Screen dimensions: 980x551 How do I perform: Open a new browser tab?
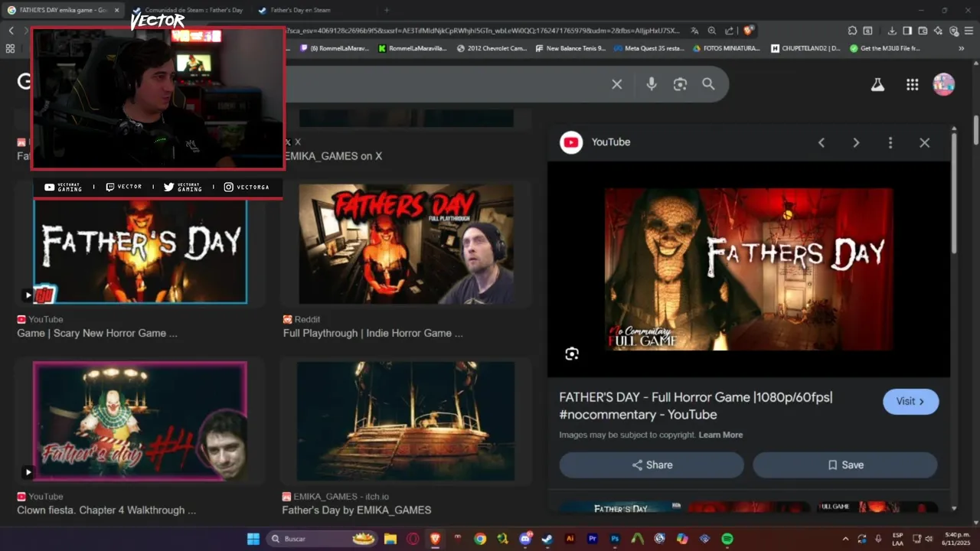click(x=386, y=10)
